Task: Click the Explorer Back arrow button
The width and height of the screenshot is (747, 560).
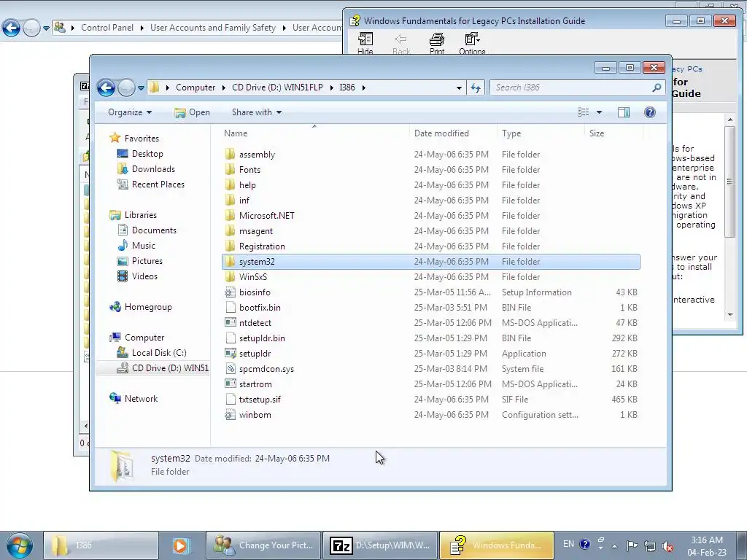Action: tap(106, 87)
